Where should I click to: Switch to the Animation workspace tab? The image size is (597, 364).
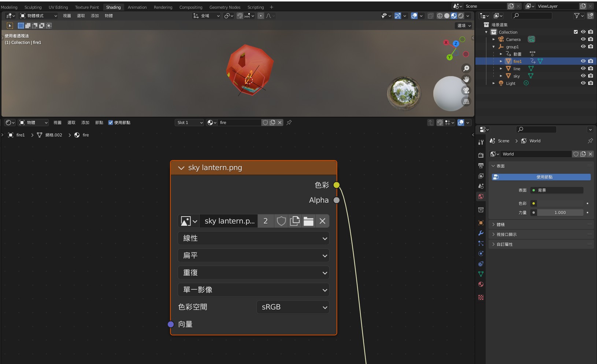[137, 7]
